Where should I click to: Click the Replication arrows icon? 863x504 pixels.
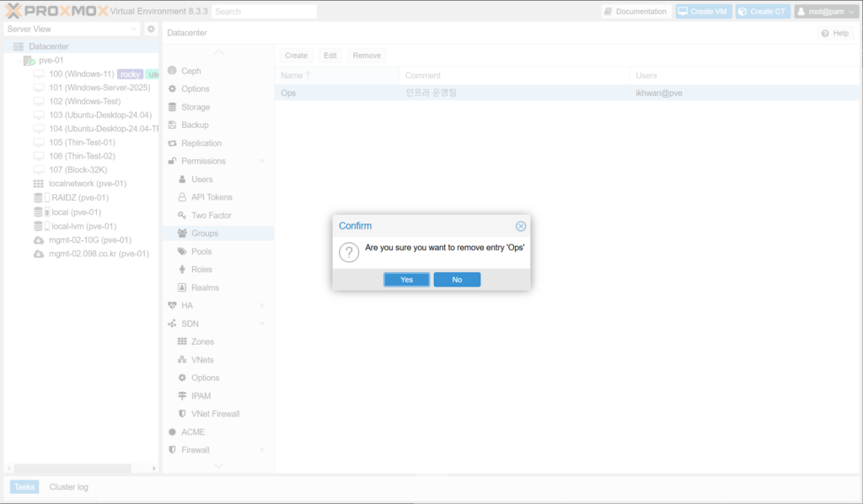tap(173, 143)
